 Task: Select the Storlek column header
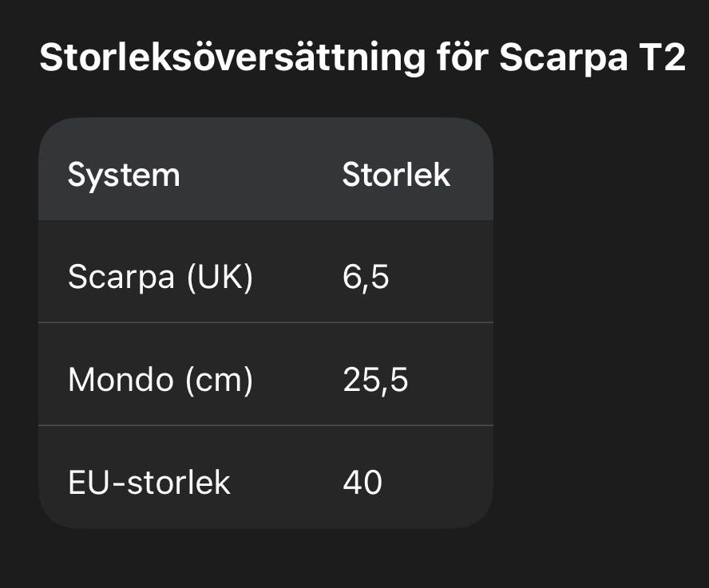[396, 175]
